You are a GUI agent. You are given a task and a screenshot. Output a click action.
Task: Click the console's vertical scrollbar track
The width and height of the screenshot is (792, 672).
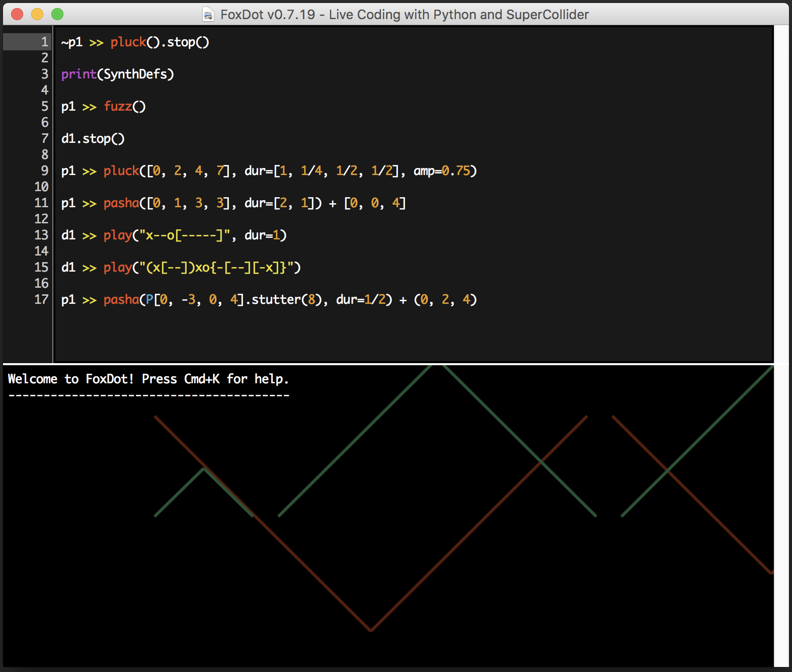pos(781,516)
